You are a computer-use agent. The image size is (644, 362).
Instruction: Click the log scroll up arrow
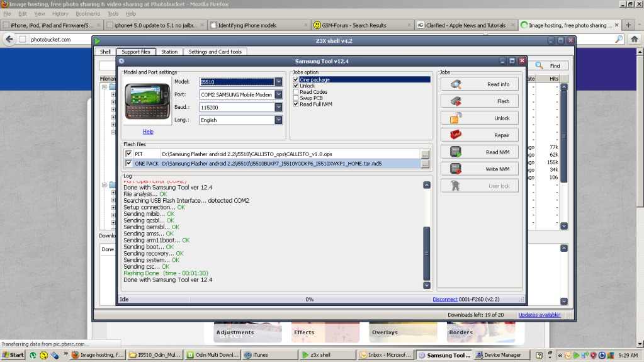[x=427, y=185]
